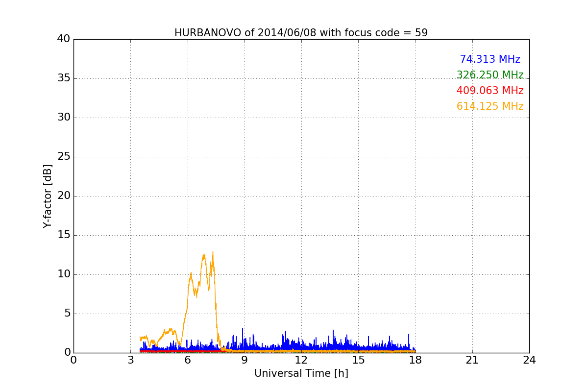Click the y-axis tick label 30
Viewport: 588px width, 392px height.
click(x=64, y=118)
